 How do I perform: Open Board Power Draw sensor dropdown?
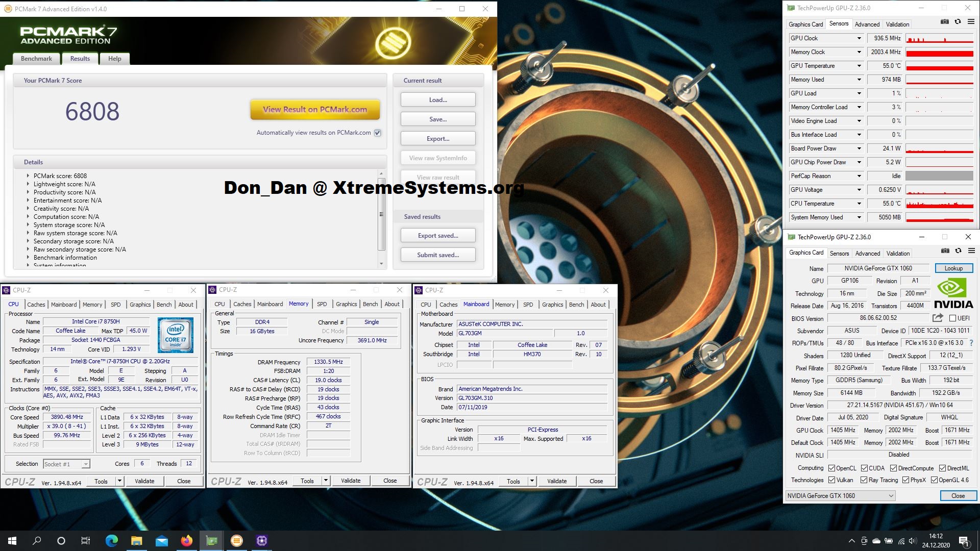[859, 148]
